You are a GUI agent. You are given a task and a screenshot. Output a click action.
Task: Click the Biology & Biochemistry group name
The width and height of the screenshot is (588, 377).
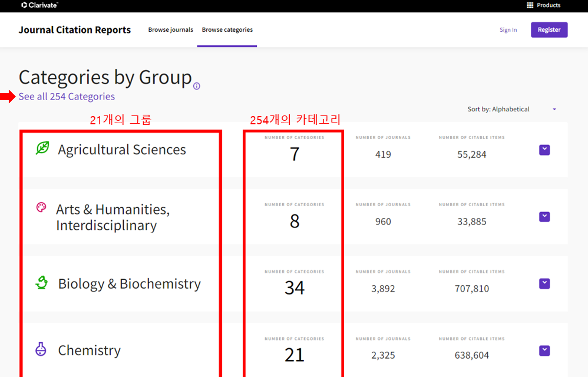click(x=129, y=284)
